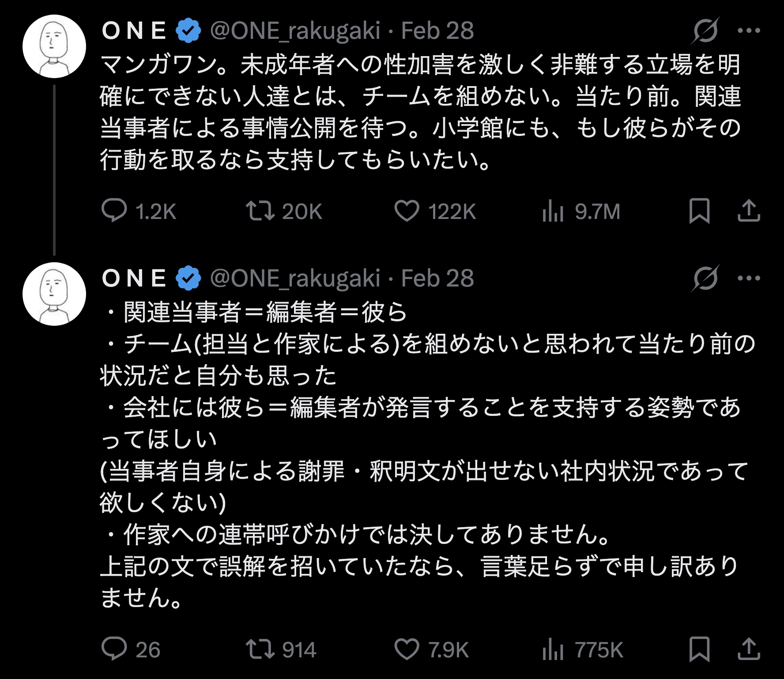This screenshot has width=784, height=679.
Task: Open @ONE_rakugaki handle on the second tweet
Action: [x=295, y=278]
